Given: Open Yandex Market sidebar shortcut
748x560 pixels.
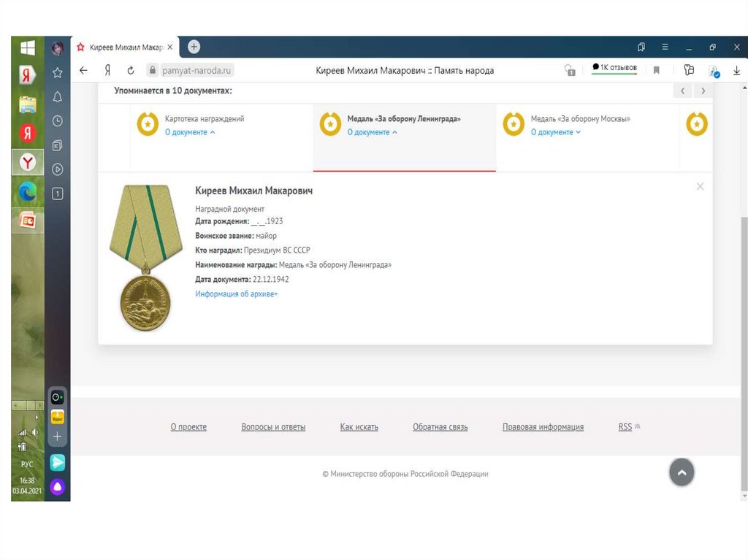Looking at the screenshot, I should [57, 417].
